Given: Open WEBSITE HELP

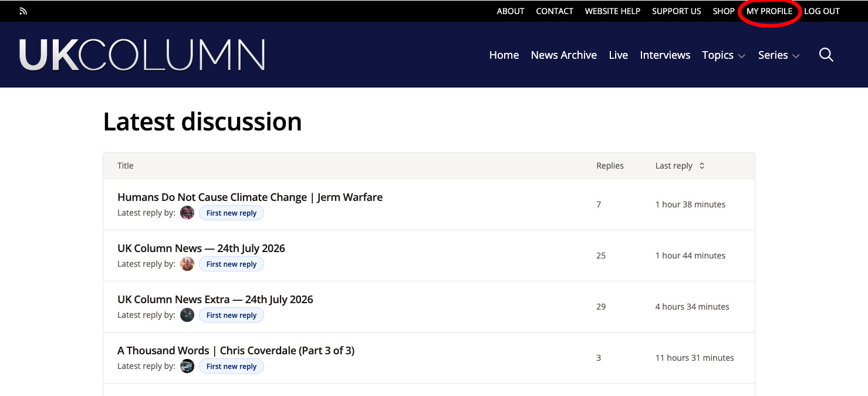Looking at the screenshot, I should point(613,11).
